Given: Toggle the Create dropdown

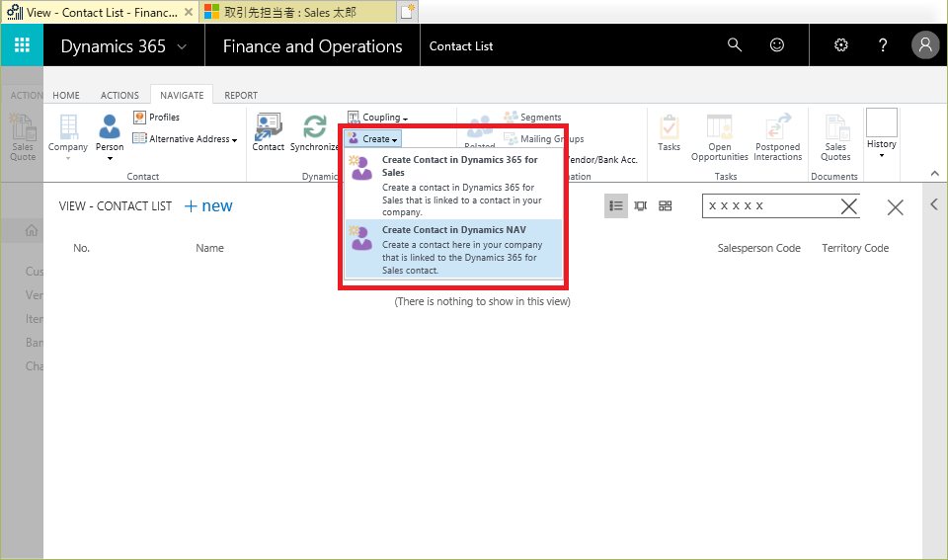Looking at the screenshot, I should (373, 138).
